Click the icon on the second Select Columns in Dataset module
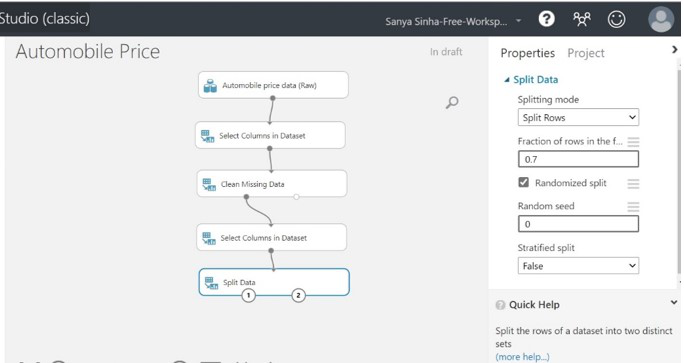 click(209, 238)
